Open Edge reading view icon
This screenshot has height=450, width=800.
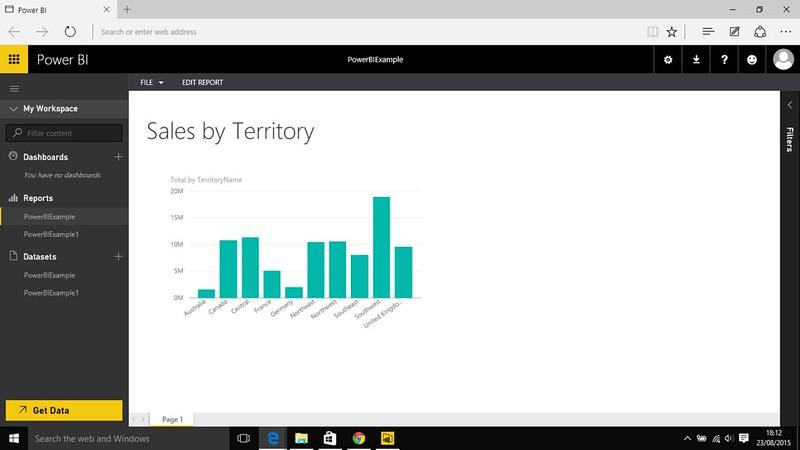click(653, 32)
